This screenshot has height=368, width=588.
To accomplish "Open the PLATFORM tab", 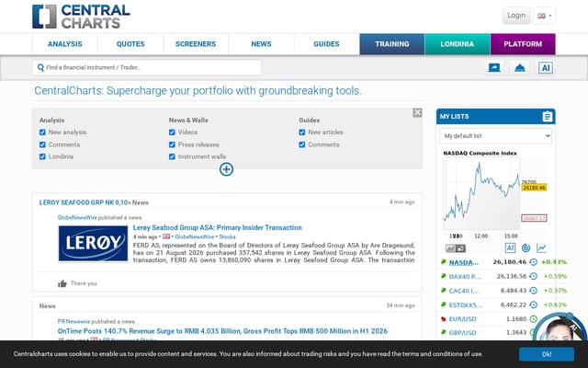I will 523,44.
